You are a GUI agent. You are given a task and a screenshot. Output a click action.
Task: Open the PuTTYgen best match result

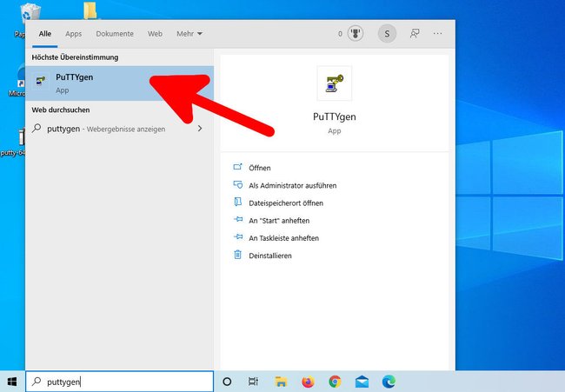[x=119, y=83]
